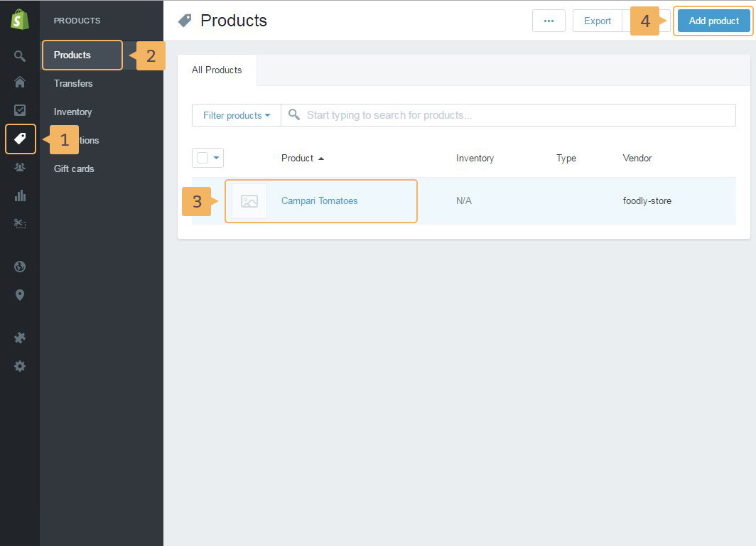
Task: Open Reports via the bar chart icon
Action: (20, 196)
